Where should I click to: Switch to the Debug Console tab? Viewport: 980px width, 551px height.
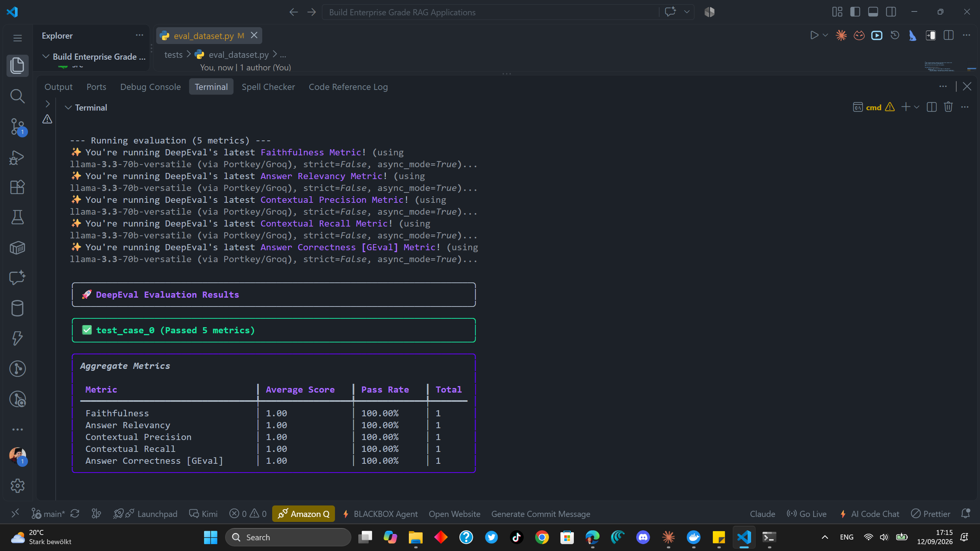[150, 87]
